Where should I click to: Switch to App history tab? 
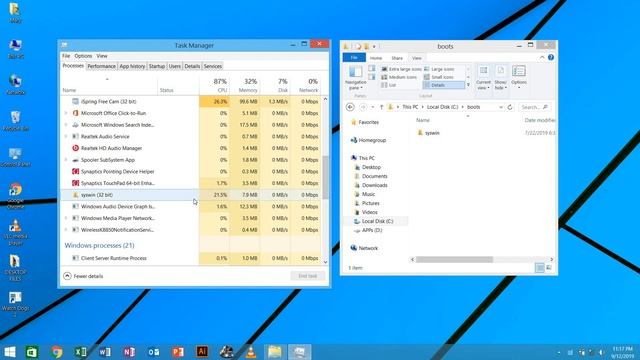tap(132, 66)
